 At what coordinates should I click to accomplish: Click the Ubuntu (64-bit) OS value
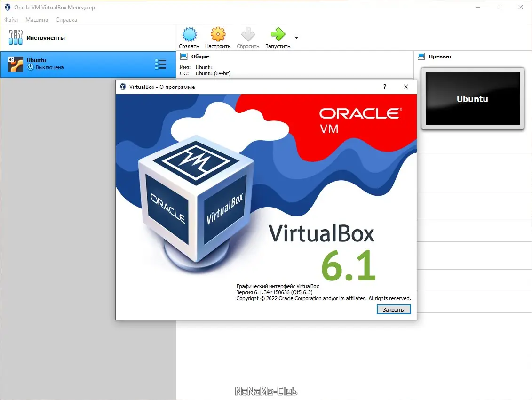(213, 73)
